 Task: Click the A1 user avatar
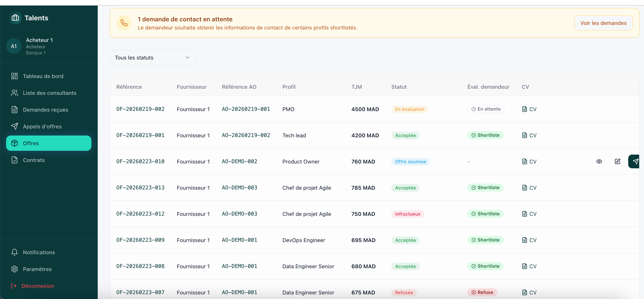tap(14, 46)
